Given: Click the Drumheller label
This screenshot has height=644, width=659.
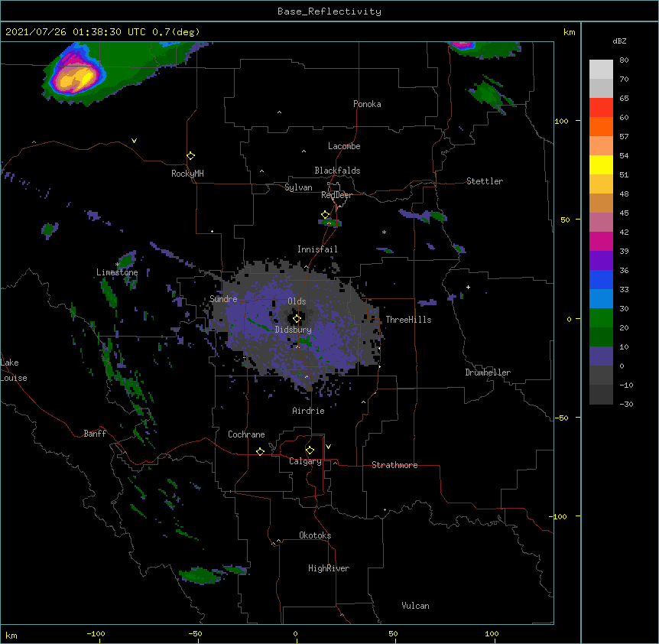Looking at the screenshot, I should 488,372.
